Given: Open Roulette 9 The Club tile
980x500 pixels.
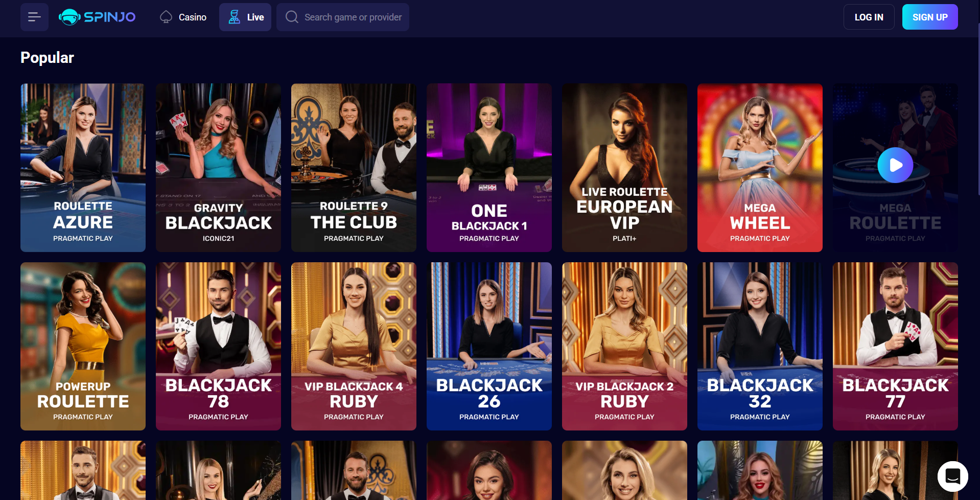Looking at the screenshot, I should (354, 168).
